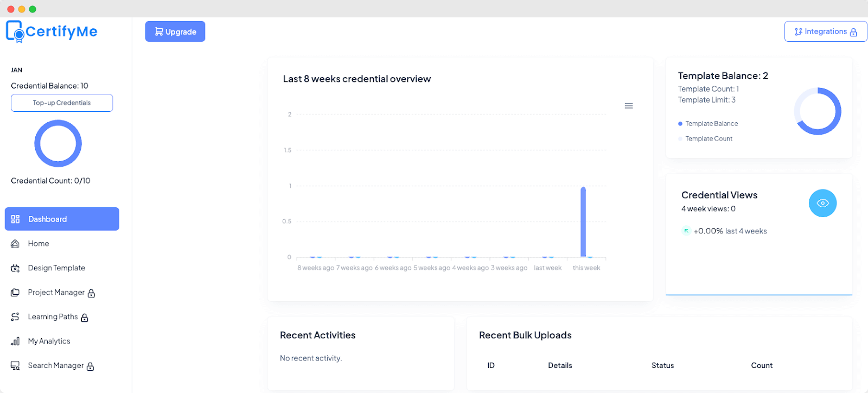Click the Home house icon
This screenshot has width=868, height=393.
15,244
